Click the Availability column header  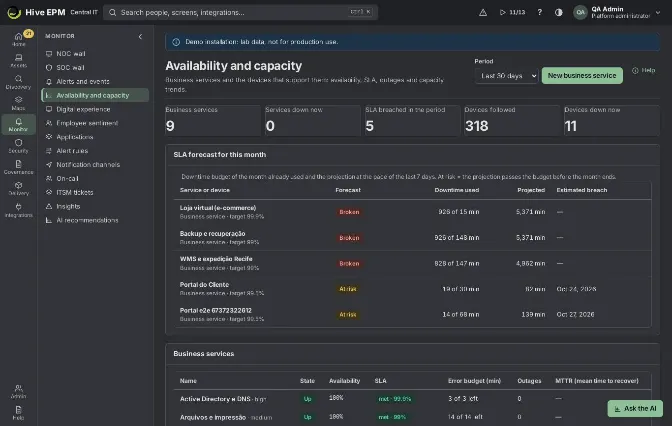[344, 381]
